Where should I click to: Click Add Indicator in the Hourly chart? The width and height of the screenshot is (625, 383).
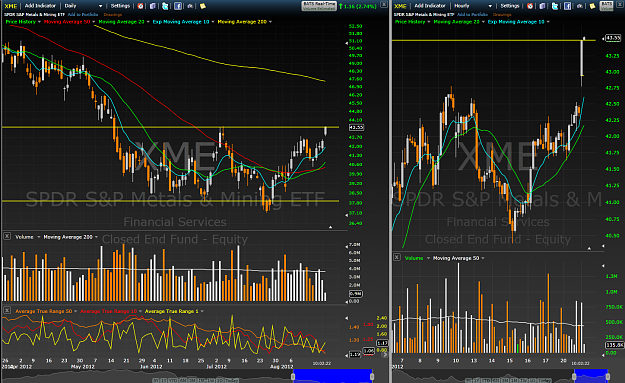430,6
